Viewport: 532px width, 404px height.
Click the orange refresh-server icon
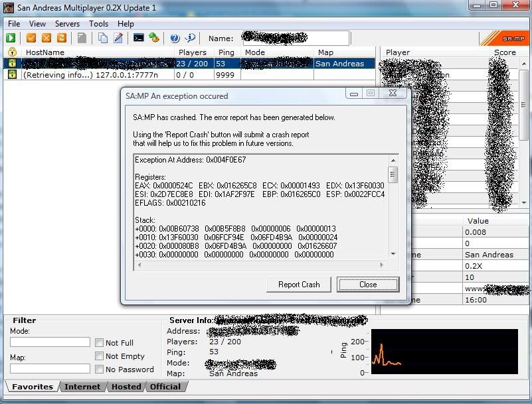pyautogui.click(x=62, y=38)
